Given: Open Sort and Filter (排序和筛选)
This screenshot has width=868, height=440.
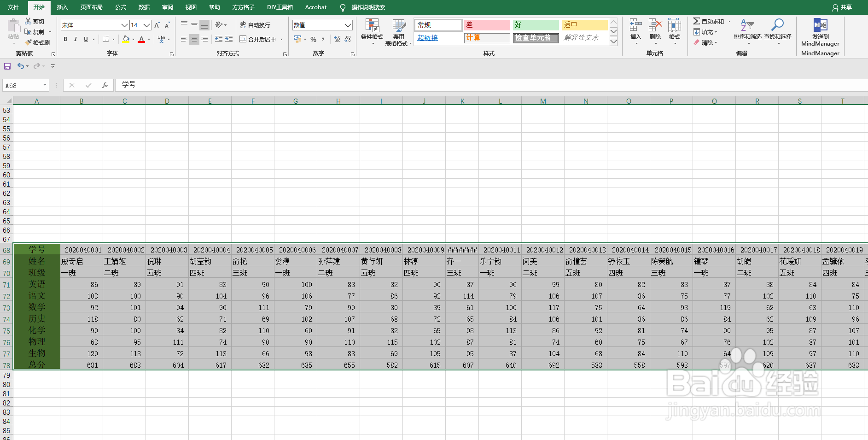Looking at the screenshot, I should coord(747,31).
